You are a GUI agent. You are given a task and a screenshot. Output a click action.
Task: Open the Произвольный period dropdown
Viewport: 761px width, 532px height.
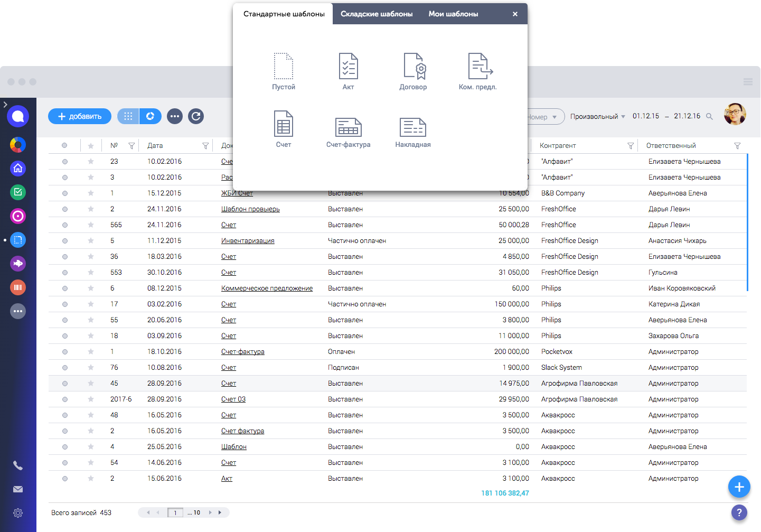pos(597,117)
